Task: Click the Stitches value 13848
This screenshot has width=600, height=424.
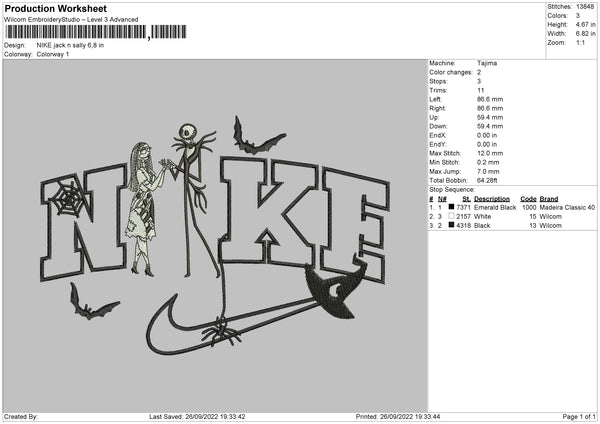Action: [x=585, y=7]
